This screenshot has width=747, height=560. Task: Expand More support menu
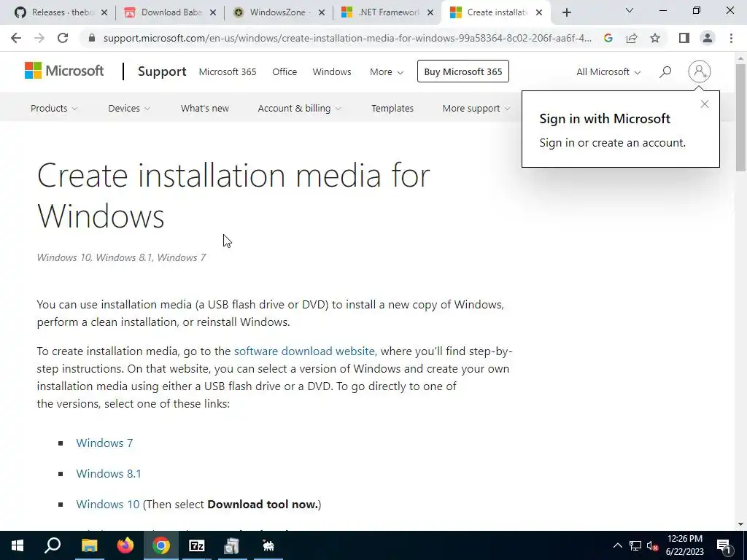pos(476,108)
